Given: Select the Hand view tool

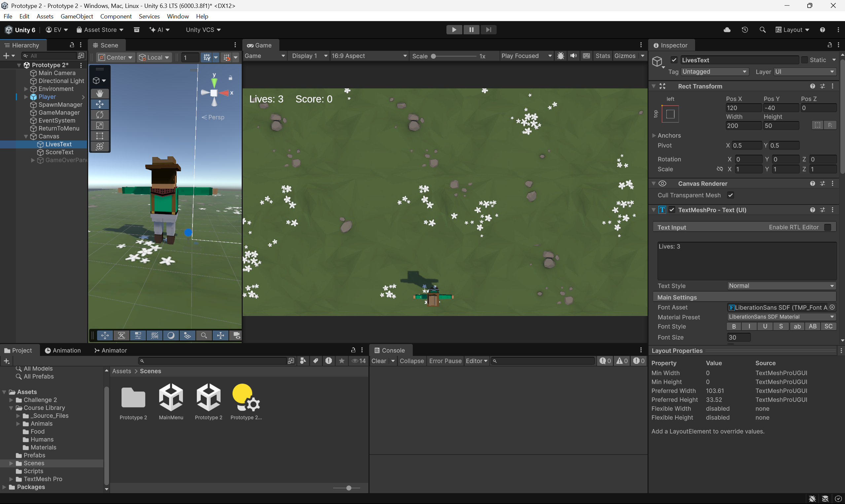Looking at the screenshot, I should point(100,93).
